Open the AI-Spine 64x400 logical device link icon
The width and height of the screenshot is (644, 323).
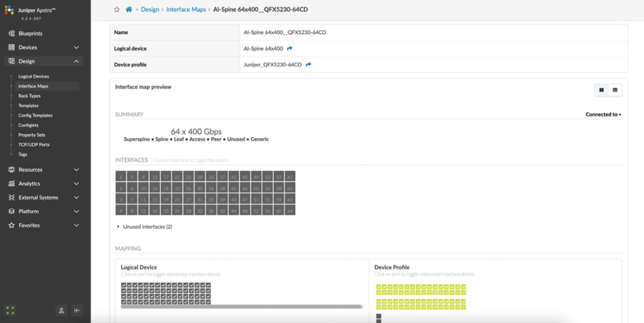[290, 49]
